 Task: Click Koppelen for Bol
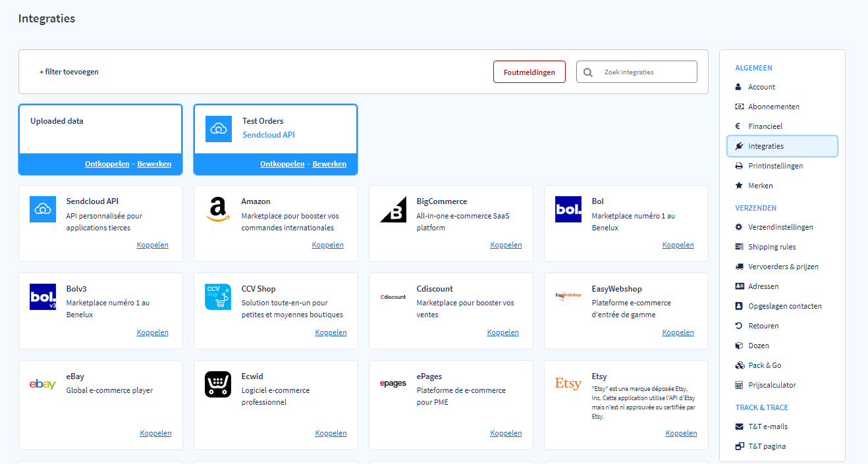pos(678,245)
